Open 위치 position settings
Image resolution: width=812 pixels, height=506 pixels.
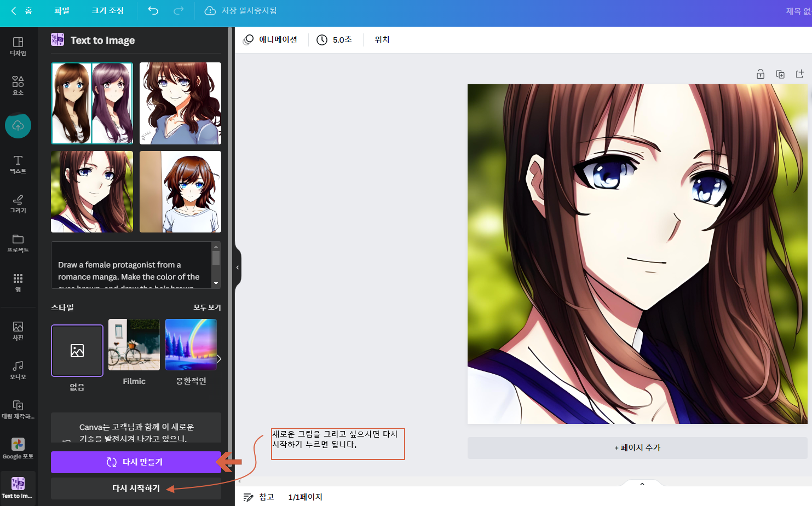[382, 39]
